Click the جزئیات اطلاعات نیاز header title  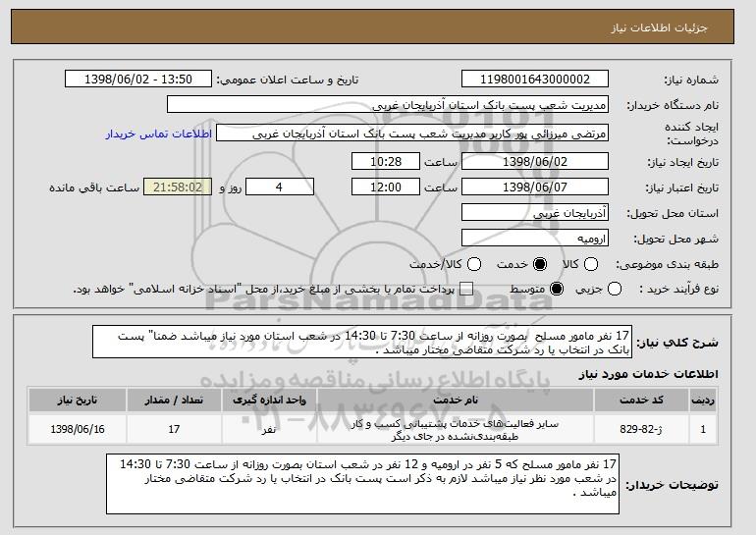point(659,27)
